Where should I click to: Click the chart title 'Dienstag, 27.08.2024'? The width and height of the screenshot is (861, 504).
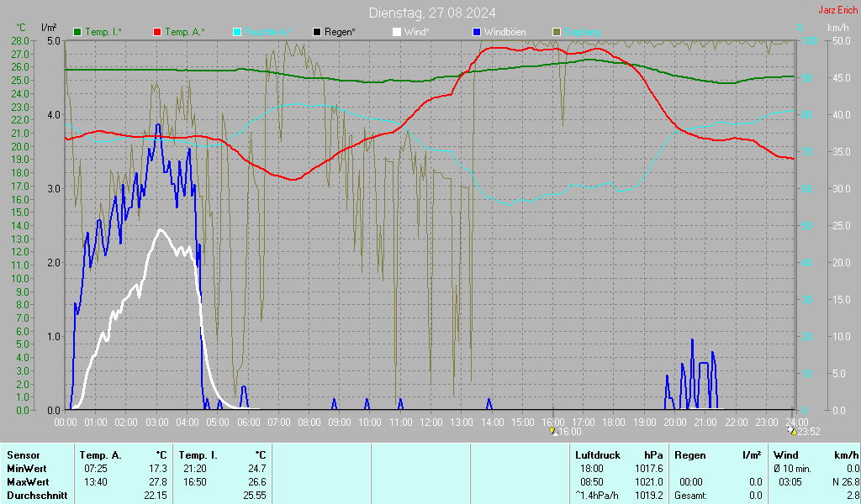click(432, 13)
